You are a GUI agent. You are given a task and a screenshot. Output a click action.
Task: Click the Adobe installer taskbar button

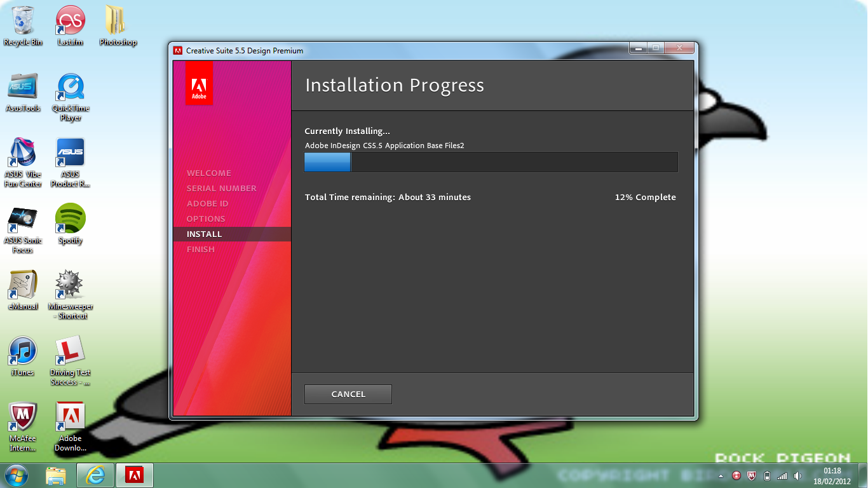coord(135,475)
